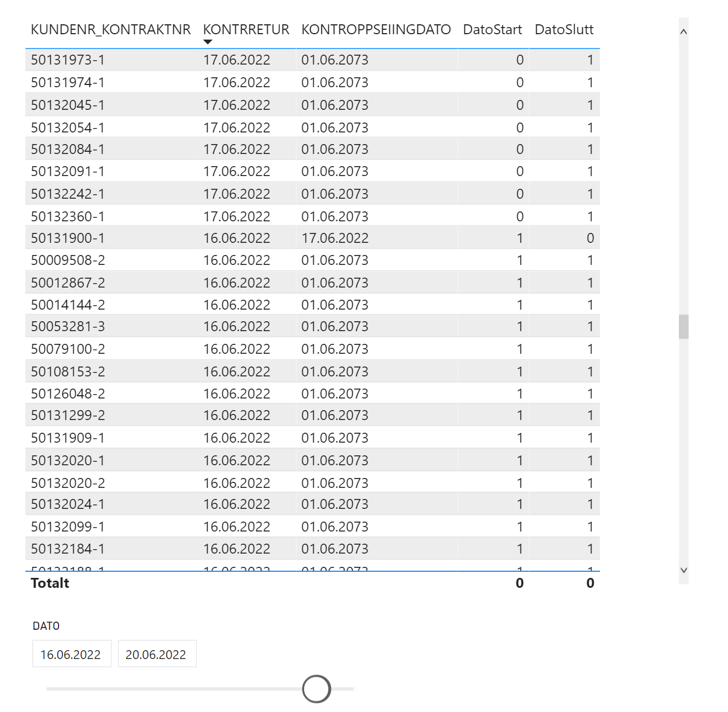Image resolution: width=728 pixels, height=712 pixels.
Task: Sort by the KONTRRETUR column header
Action: (246, 29)
